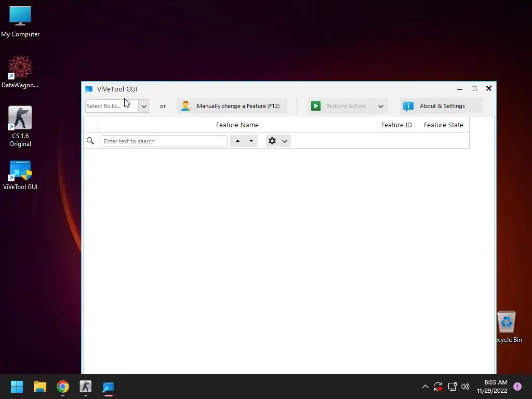Select ViVeTool GUI desktop shortcut

pyautogui.click(x=20, y=175)
